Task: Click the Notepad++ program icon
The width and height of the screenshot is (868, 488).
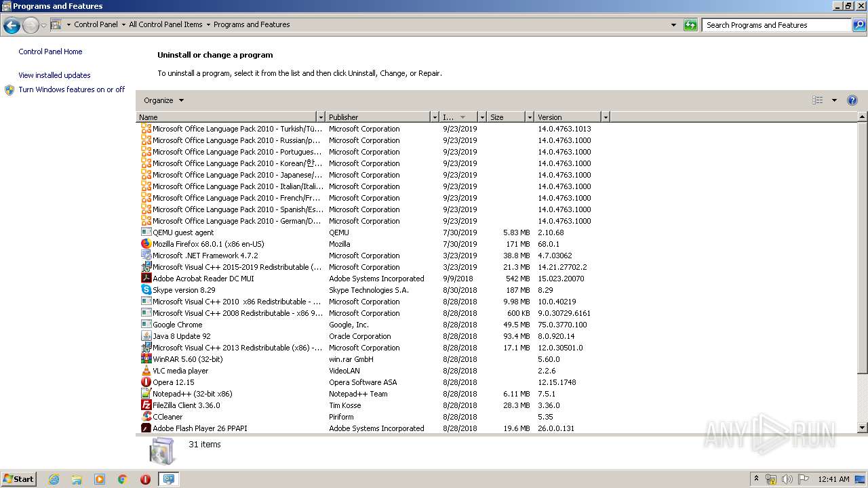Action: pos(146,394)
